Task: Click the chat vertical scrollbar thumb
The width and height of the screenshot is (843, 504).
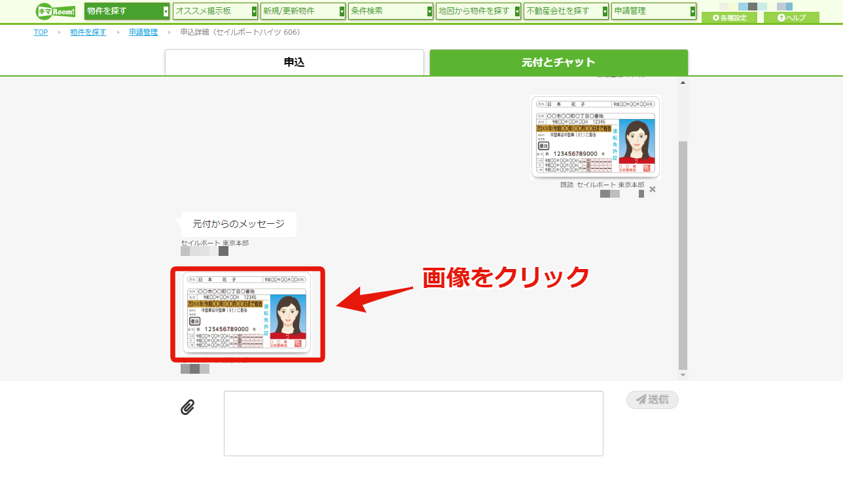Action: point(683,255)
